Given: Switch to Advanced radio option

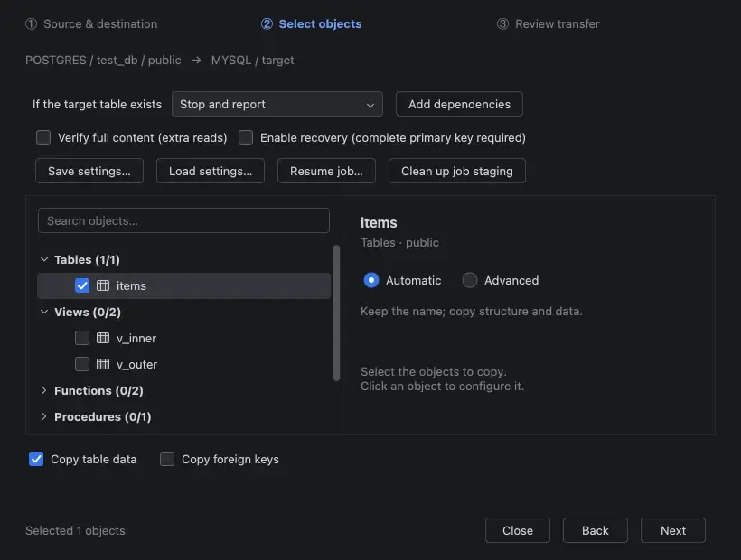Looking at the screenshot, I should 470,280.
